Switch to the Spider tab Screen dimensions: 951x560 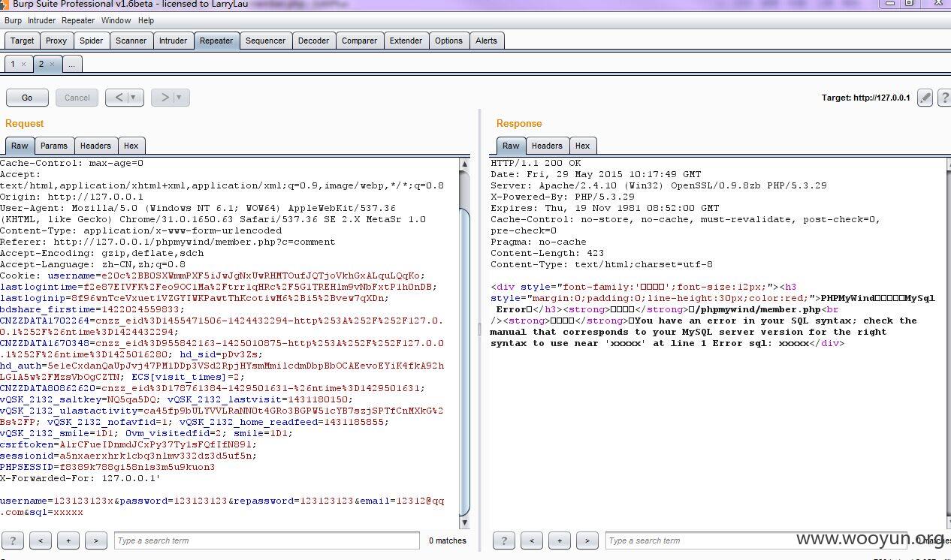(92, 41)
